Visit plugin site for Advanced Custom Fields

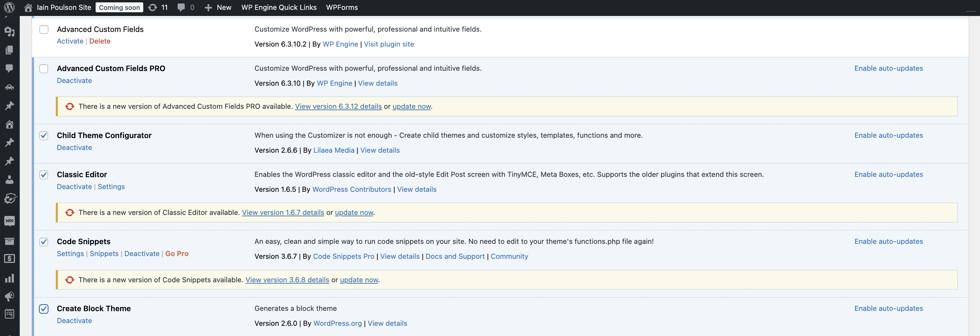click(389, 44)
